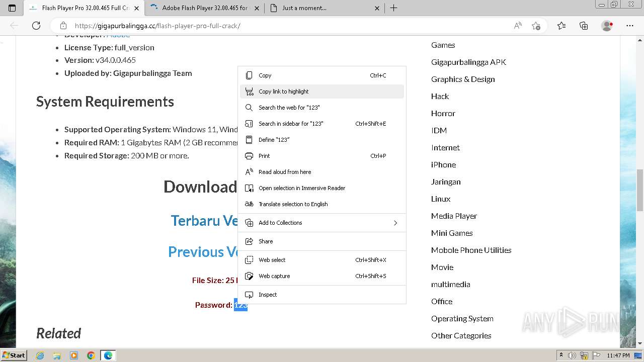View site information lock icon
This screenshot has width=644, height=362.
(63, 26)
